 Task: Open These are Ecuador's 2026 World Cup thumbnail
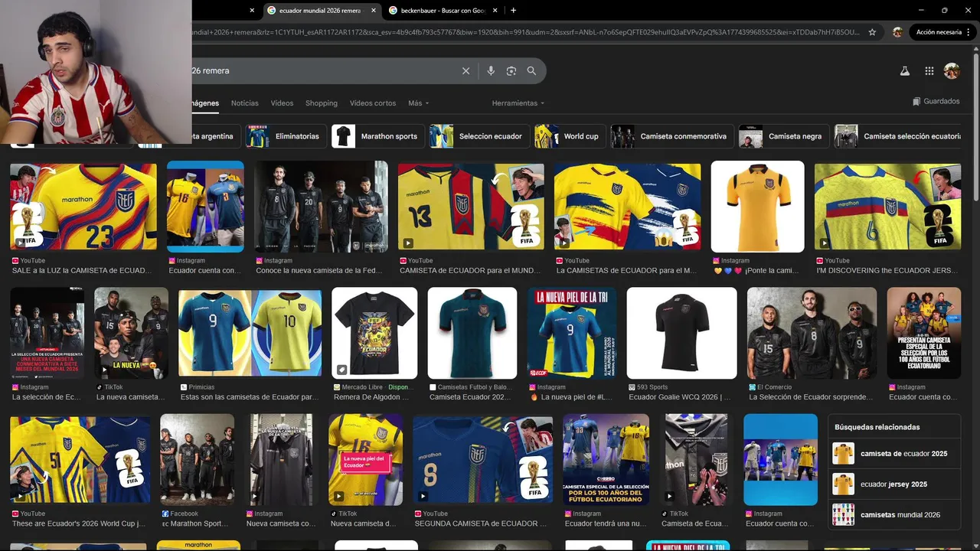[x=80, y=460]
